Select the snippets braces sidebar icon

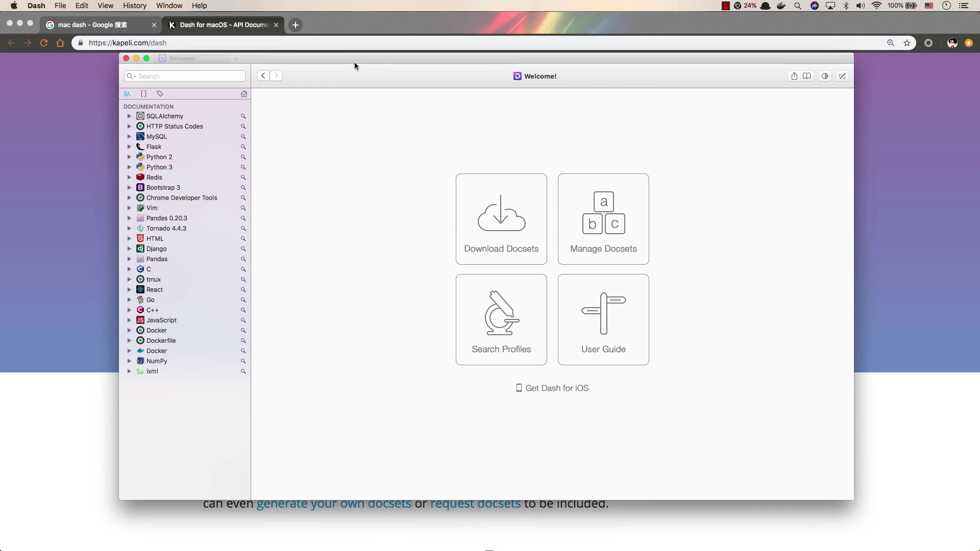coord(143,94)
